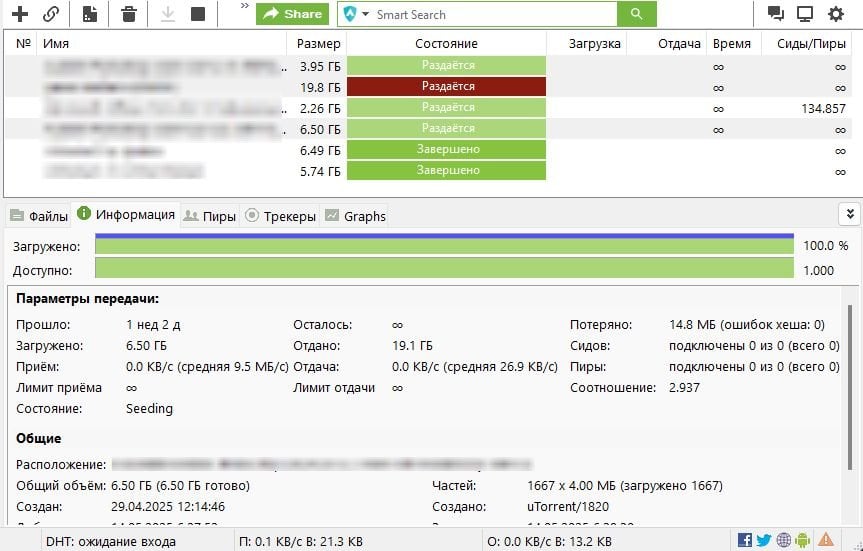Image resolution: width=863 pixels, height=551 pixels.
Task: Click the uTorrent/1820 created-by value
Action: [x=568, y=506]
